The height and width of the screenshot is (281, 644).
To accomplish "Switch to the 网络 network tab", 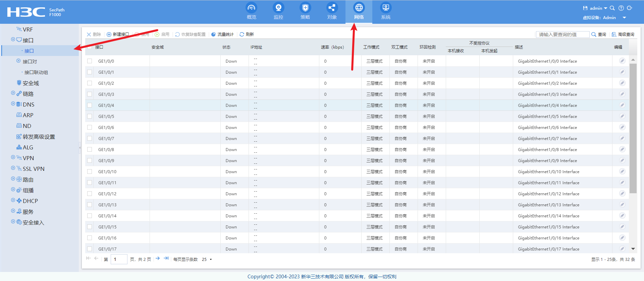I will pyautogui.click(x=359, y=11).
